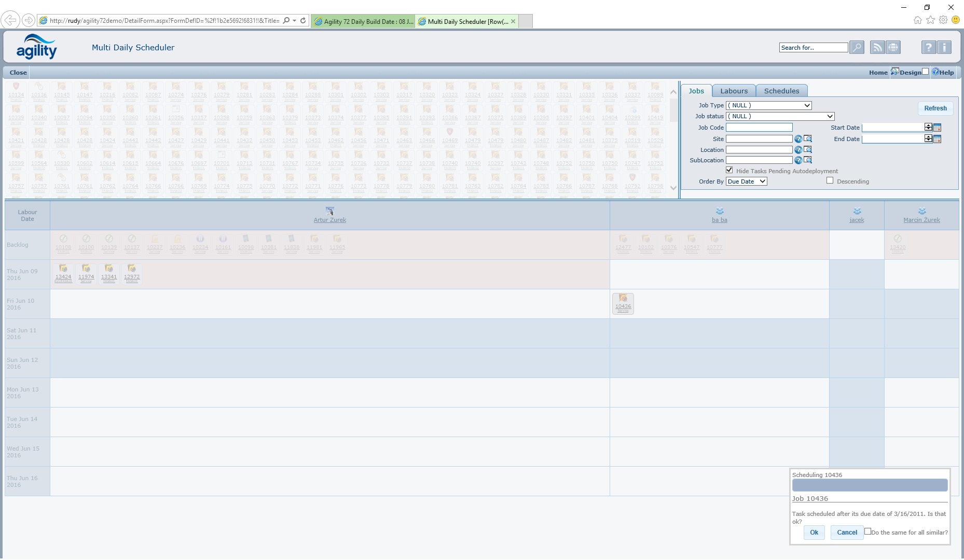Click Ok in the Scheduling 10436 dialog
The image size is (964, 560).
tap(814, 533)
